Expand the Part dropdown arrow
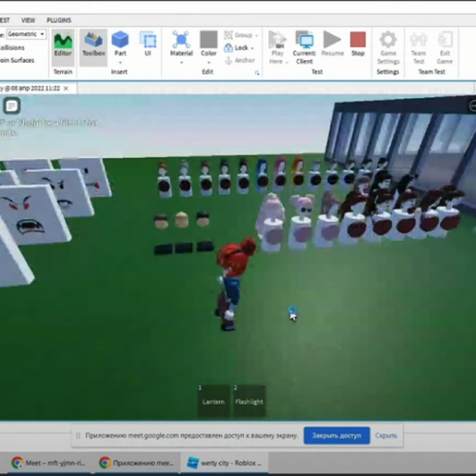Screen dimensions: 476x476 pos(120,63)
